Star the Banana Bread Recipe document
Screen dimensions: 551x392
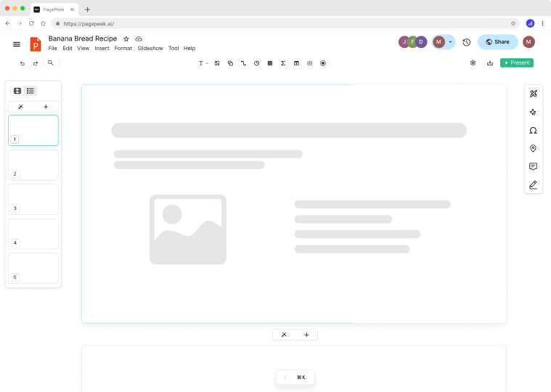tap(126, 38)
